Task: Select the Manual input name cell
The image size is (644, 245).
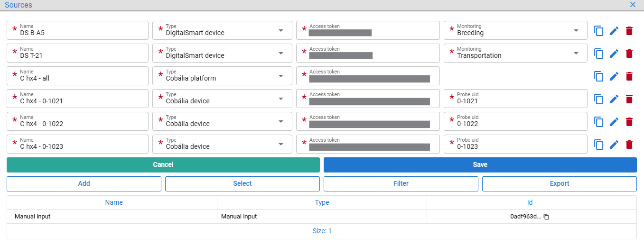Action: pos(112,217)
